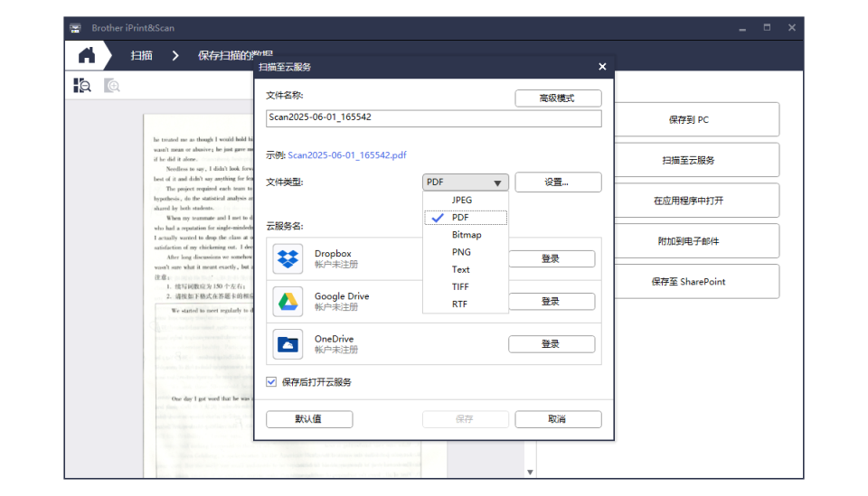
Task: Click the Dropbox service icon
Action: (x=288, y=258)
